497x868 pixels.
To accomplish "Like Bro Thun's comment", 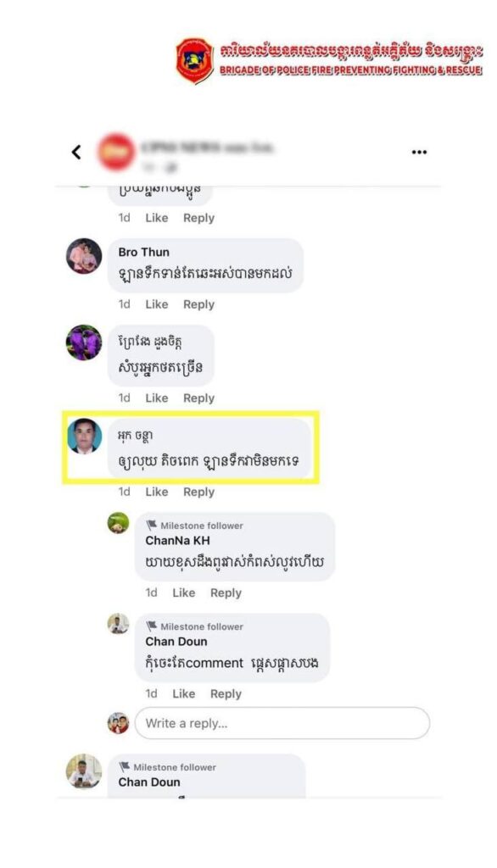I will point(157,304).
